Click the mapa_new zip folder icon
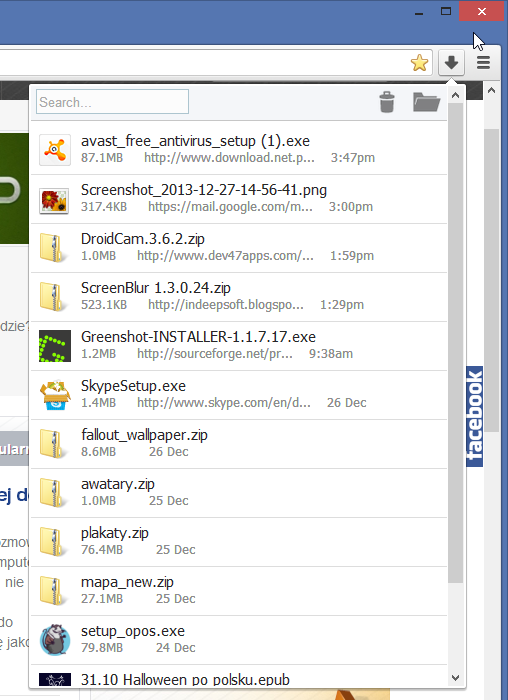Viewport: 508px width, 700px height. [x=54, y=591]
